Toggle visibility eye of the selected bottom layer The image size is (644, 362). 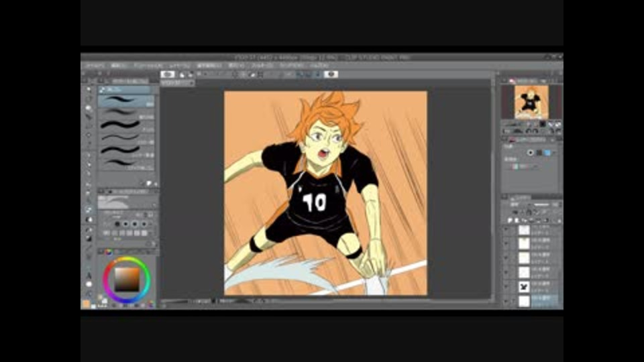click(506, 301)
